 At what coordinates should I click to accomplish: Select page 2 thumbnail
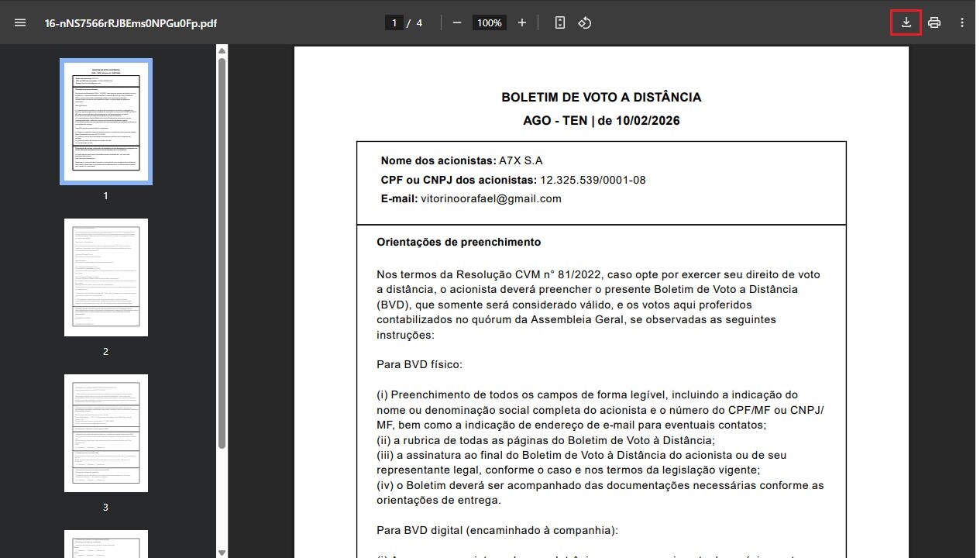click(105, 277)
